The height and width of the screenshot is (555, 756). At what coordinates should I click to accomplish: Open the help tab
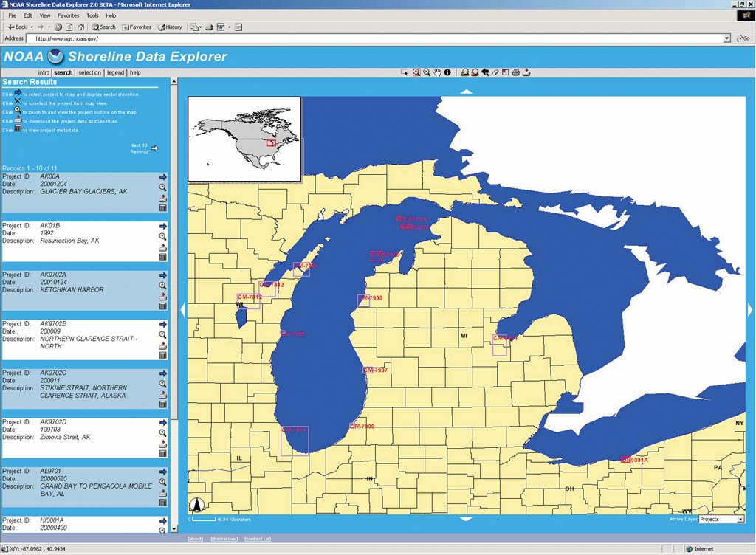tap(136, 73)
